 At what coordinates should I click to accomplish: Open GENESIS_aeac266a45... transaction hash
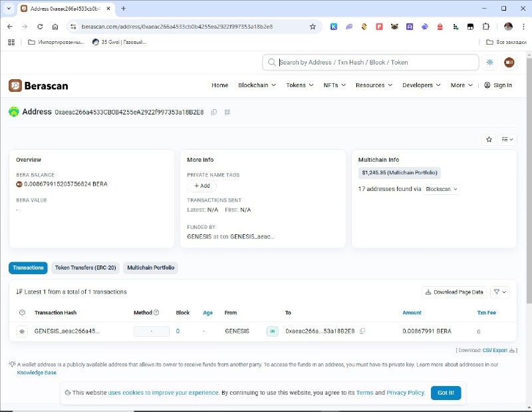67,331
